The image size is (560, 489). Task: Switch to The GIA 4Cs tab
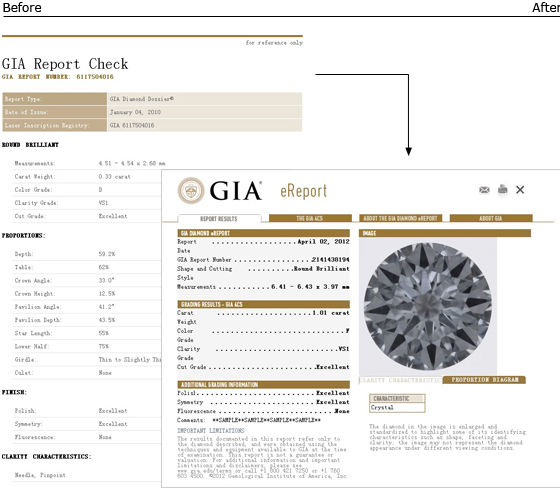pyautogui.click(x=310, y=218)
